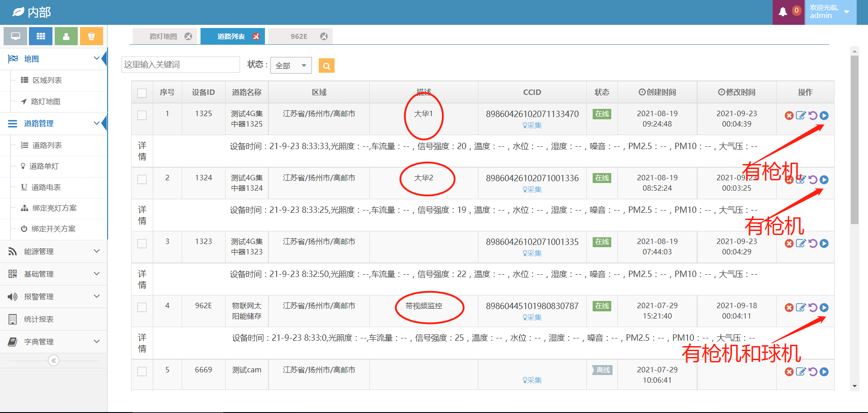Click 采集 link for device 1324
This screenshot has width=868, height=413.
coord(532,190)
